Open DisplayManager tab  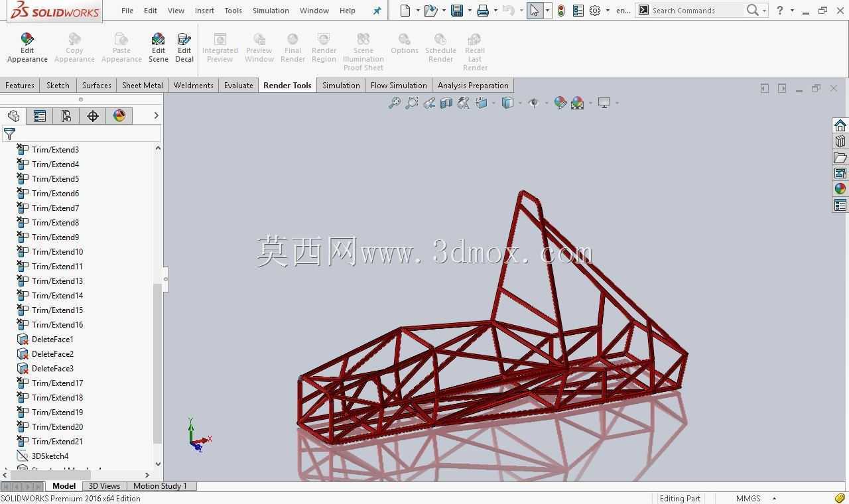pos(119,116)
